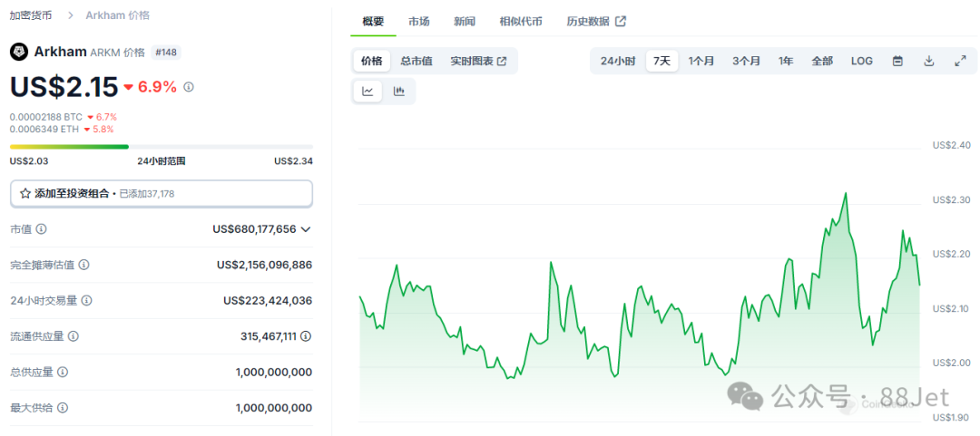Download chart data icon

click(929, 61)
